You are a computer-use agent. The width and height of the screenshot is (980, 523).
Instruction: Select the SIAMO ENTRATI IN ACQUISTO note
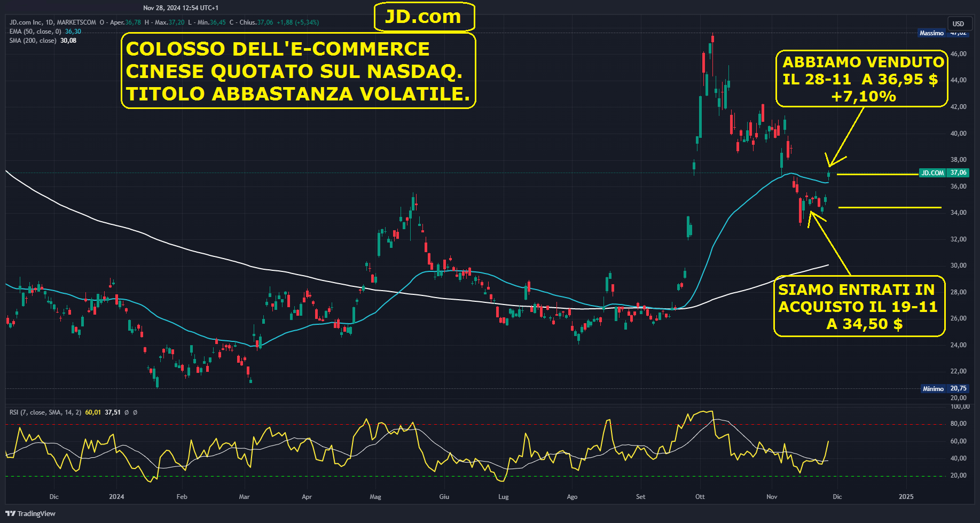coord(859,307)
